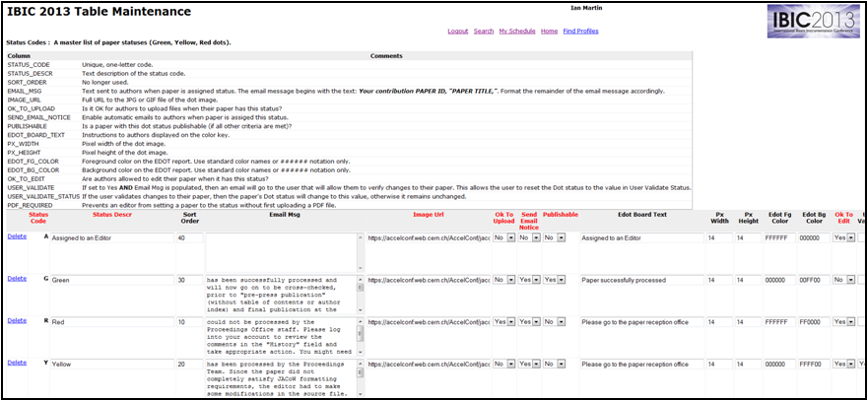Viewport: 868px width, 401px height.
Task: Open Publishable dropdown in Red row
Action: 554,322
